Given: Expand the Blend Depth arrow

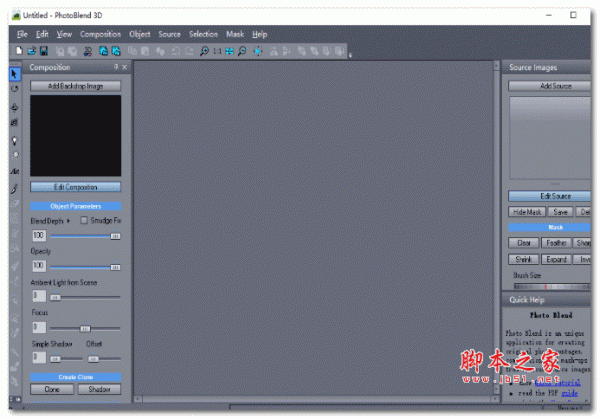Looking at the screenshot, I should pos(68,221).
